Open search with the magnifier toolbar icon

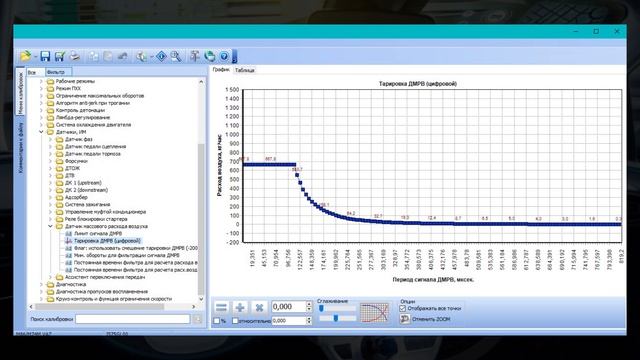(176, 56)
